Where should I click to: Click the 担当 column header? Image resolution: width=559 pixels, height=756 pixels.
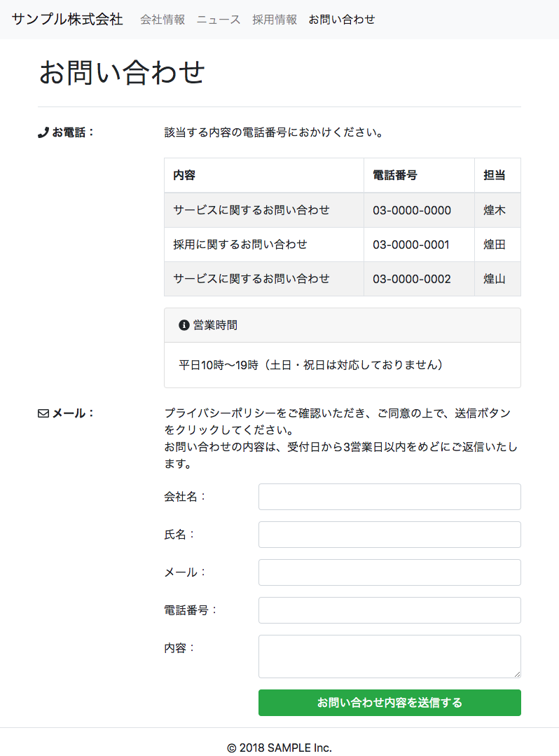[x=495, y=175]
